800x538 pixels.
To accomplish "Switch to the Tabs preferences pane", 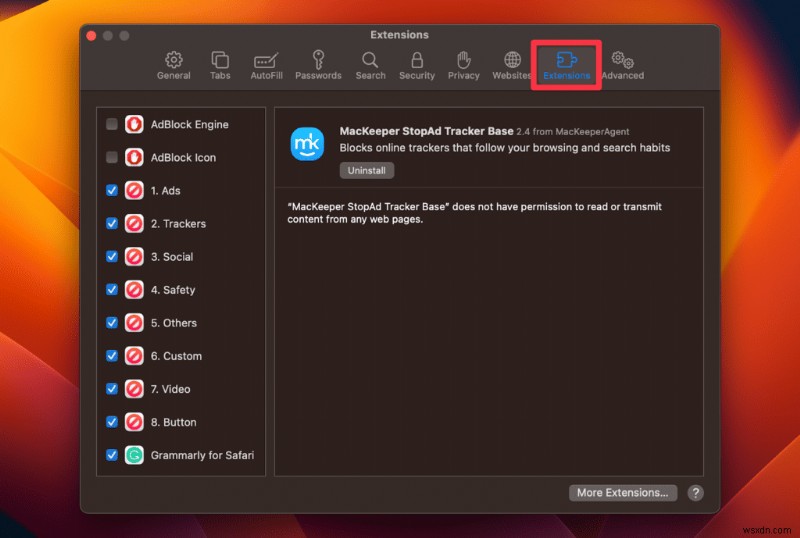I will 220,65.
